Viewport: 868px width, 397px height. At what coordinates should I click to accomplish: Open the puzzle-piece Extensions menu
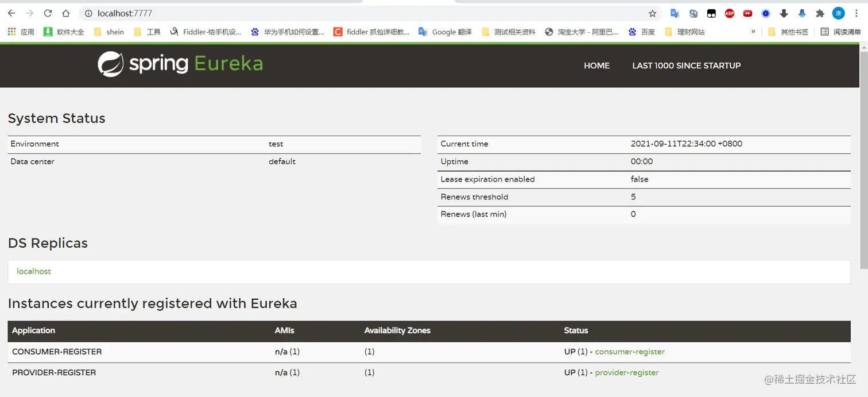(820, 13)
